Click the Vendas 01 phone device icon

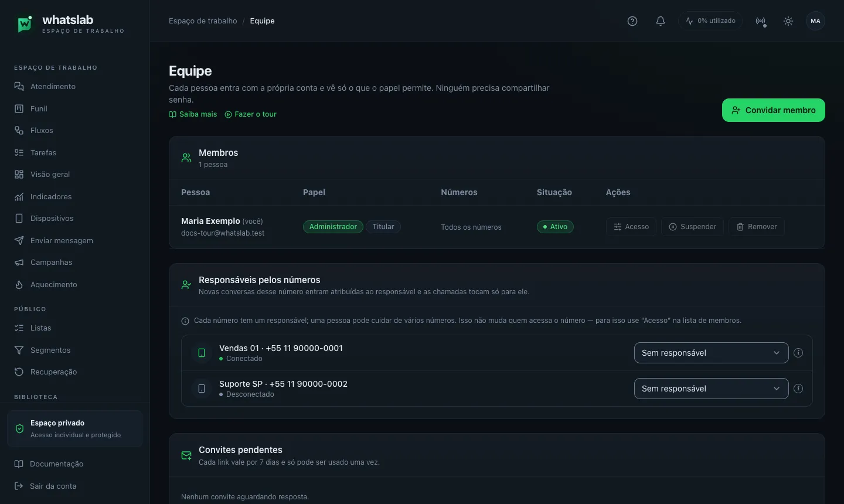click(202, 353)
